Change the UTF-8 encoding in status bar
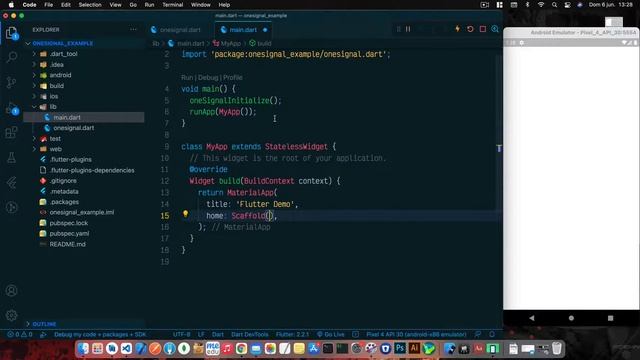Viewport: 640px width, 360px height. 181,334
